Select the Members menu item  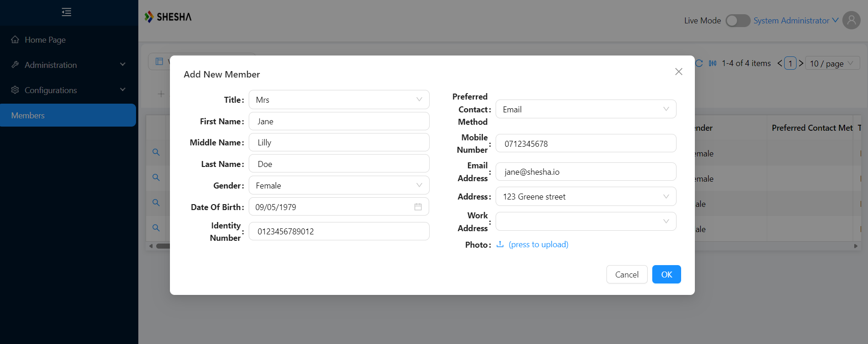(68, 115)
